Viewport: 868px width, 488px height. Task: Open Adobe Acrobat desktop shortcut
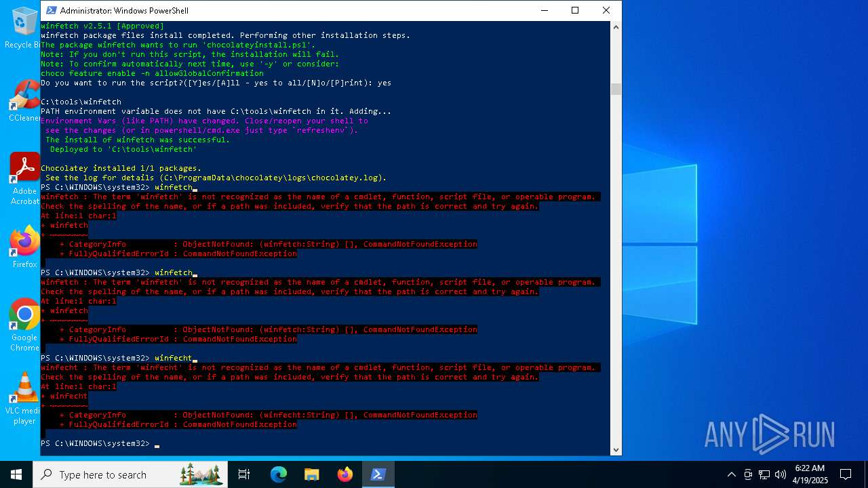point(24,179)
